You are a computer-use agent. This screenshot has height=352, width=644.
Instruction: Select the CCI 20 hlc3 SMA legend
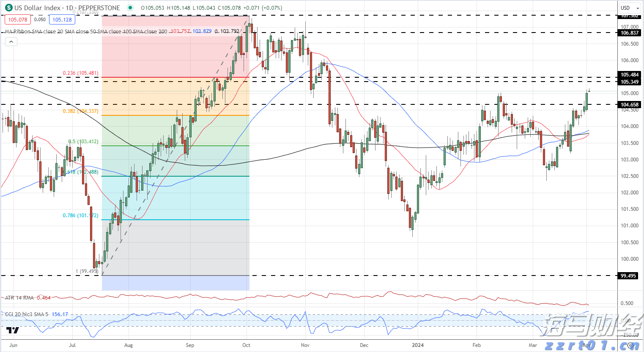27,314
